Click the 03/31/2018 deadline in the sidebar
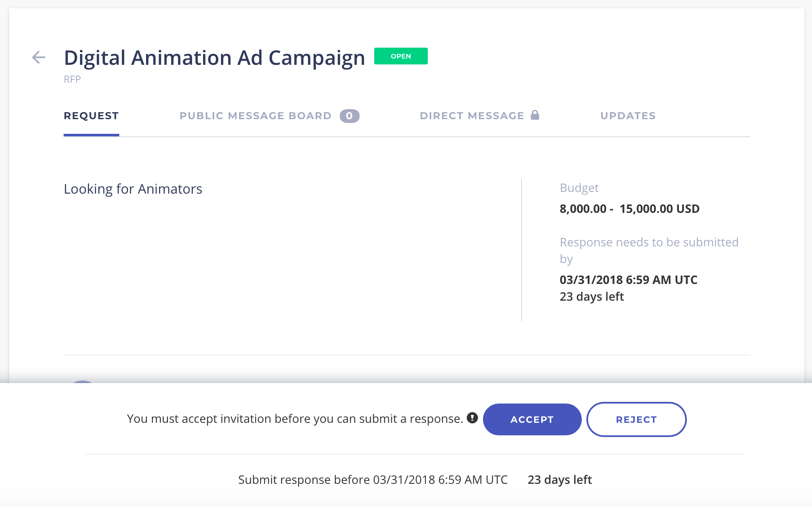The image size is (812, 506). pyautogui.click(x=628, y=280)
